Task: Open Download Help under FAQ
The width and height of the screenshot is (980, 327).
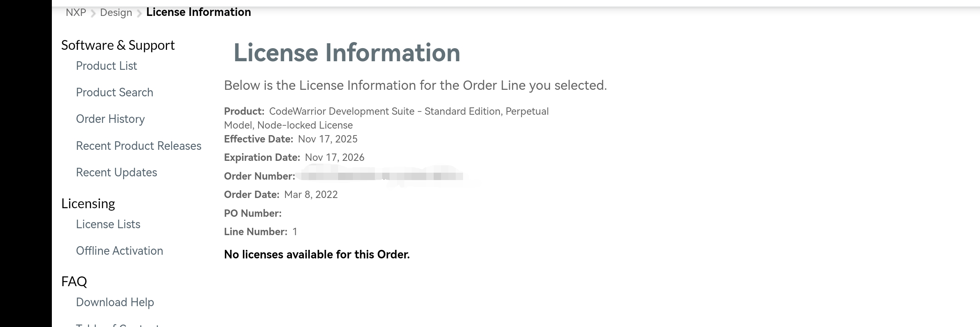Action: point(115,302)
